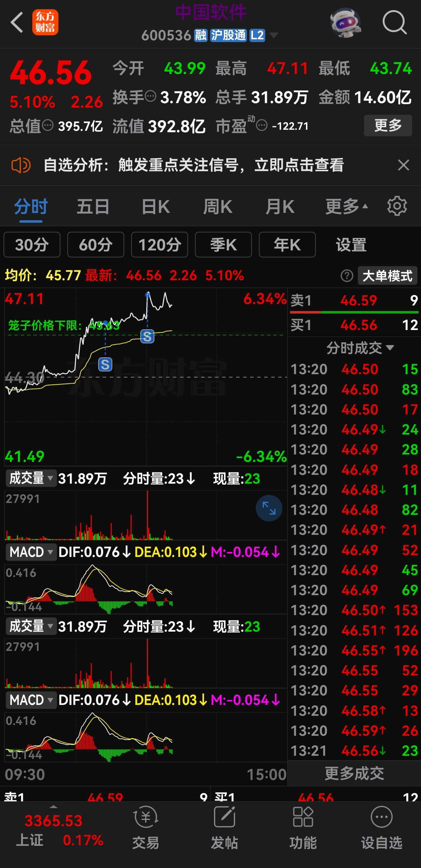421x868 pixels.
Task: Switch to 日K tab
Action: pyautogui.click(x=155, y=206)
